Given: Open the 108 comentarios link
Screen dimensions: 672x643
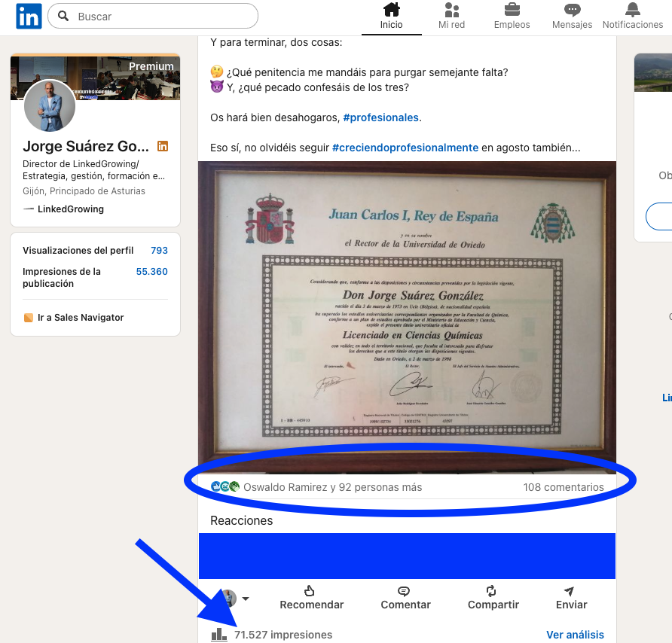Looking at the screenshot, I should tap(563, 487).
